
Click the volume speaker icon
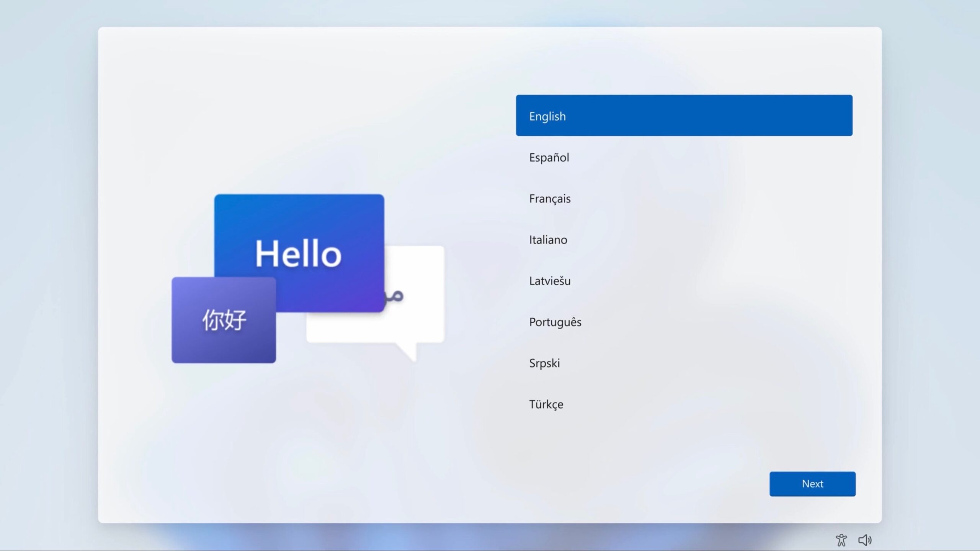(864, 540)
